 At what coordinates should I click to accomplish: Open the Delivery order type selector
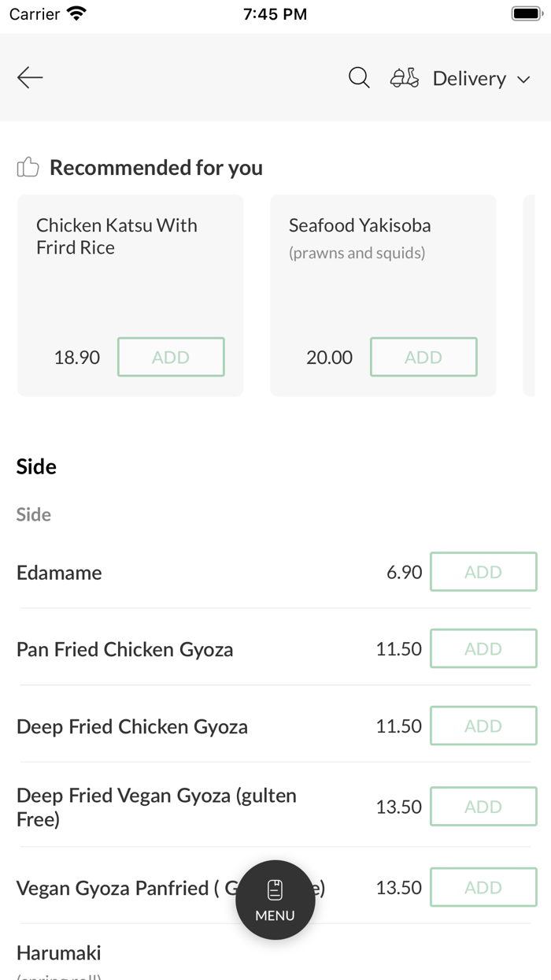click(x=469, y=79)
